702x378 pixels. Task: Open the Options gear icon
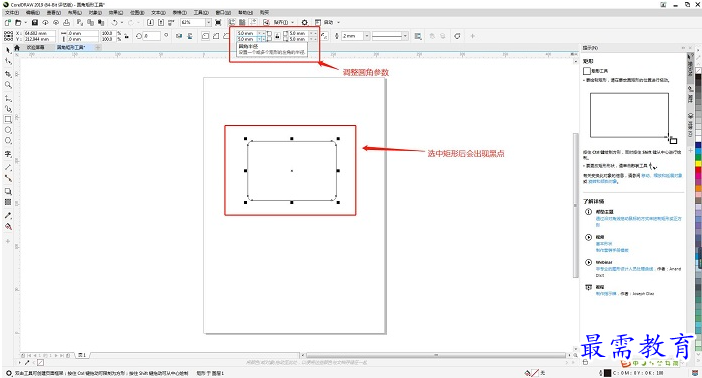pos(304,22)
